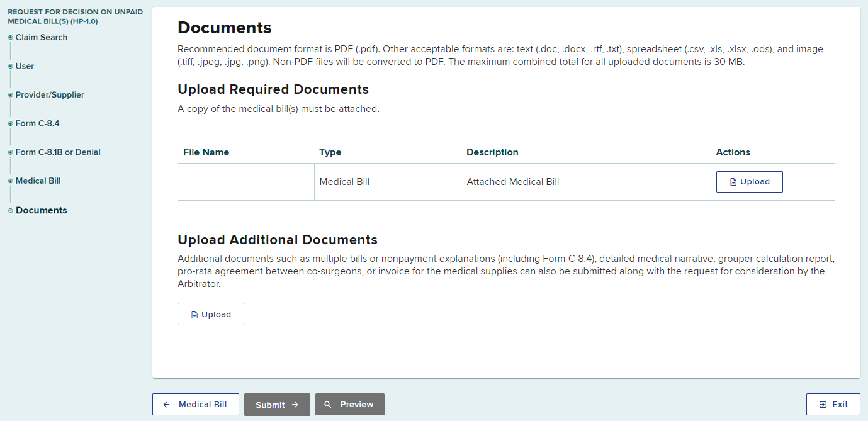Click the magnifier icon on Preview button

tap(328, 405)
